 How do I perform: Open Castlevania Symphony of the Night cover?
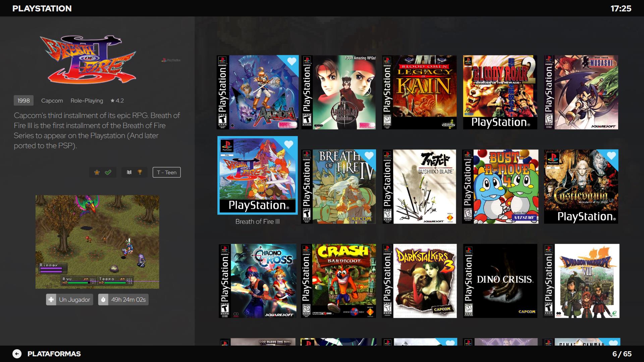[x=581, y=186]
